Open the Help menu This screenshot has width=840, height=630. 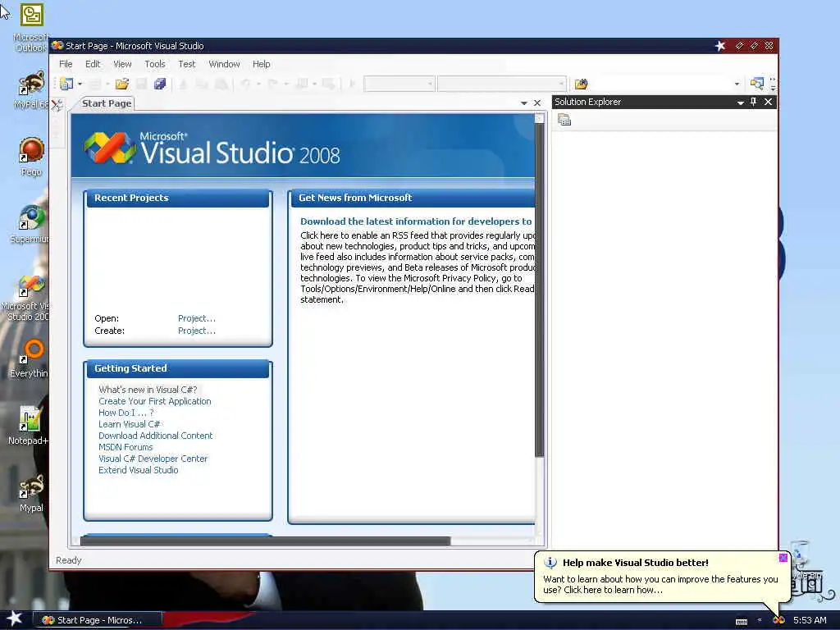pos(262,64)
